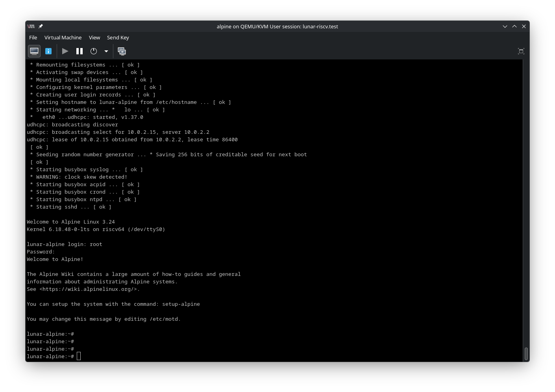Click the 'lunar-alpine login: root' line
Screen dimensions: 555x392
tap(65, 244)
